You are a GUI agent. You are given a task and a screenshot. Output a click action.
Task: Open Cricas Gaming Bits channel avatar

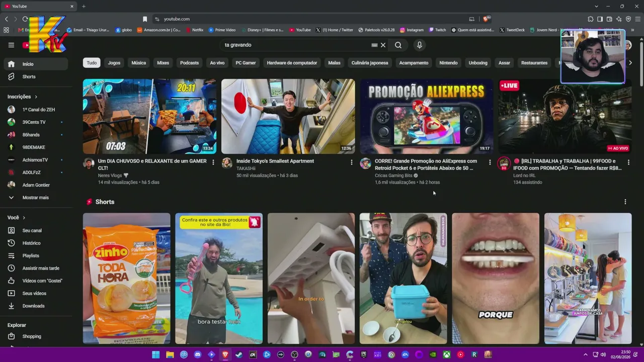click(365, 163)
